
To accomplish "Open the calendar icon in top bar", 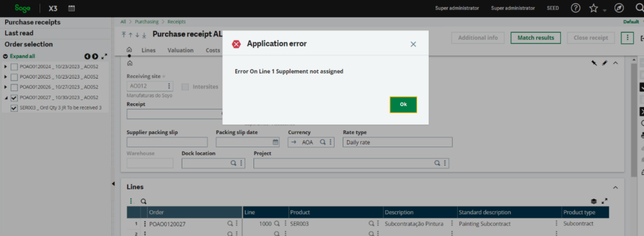I will tap(72, 8).
